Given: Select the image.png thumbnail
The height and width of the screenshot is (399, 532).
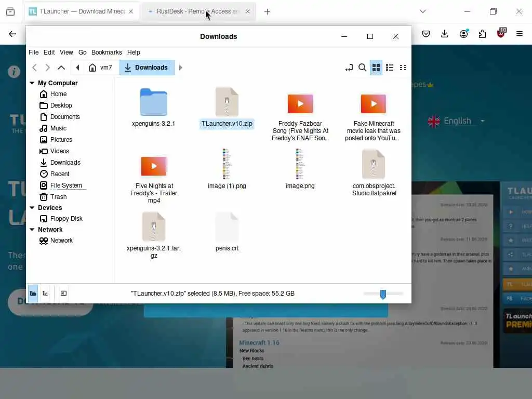Looking at the screenshot, I should tap(300, 164).
